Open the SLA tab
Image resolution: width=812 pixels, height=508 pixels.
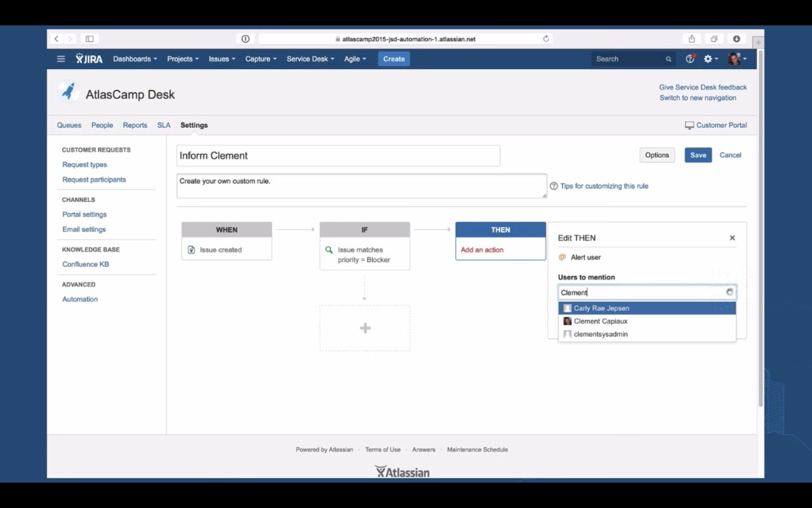click(x=164, y=125)
